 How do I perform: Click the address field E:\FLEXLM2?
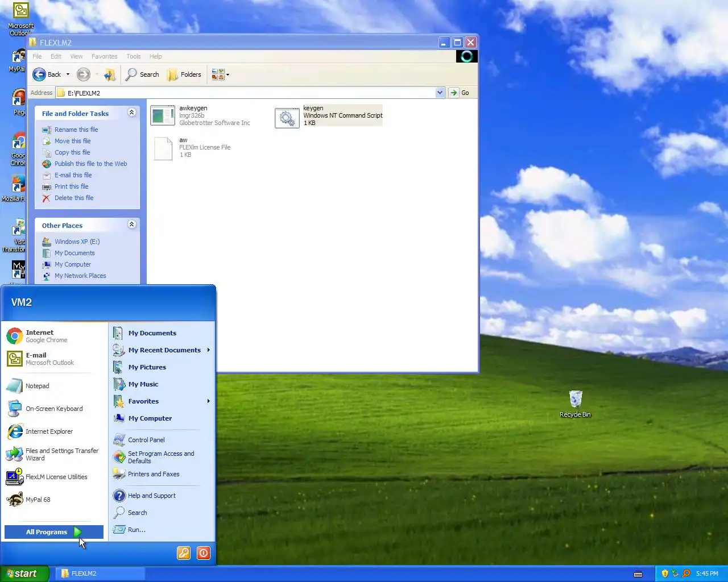tap(246, 93)
